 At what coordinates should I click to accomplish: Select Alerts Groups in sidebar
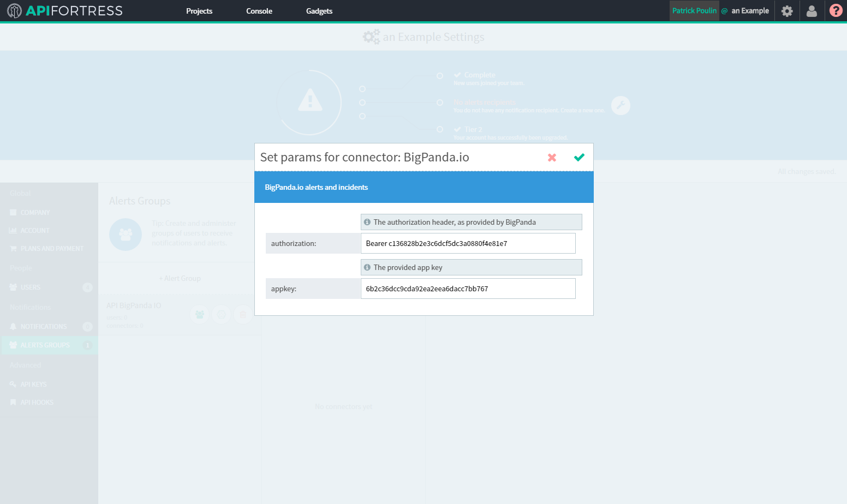coord(45,345)
